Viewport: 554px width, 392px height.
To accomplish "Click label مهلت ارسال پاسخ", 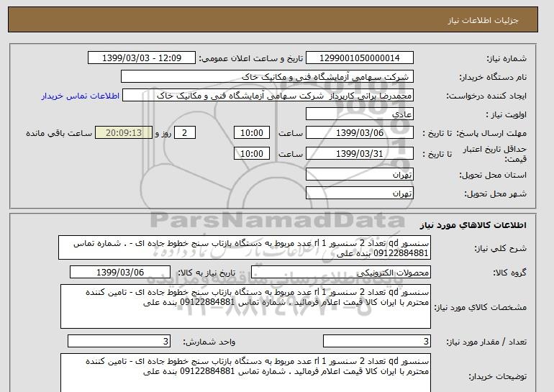I will click(491, 133).
